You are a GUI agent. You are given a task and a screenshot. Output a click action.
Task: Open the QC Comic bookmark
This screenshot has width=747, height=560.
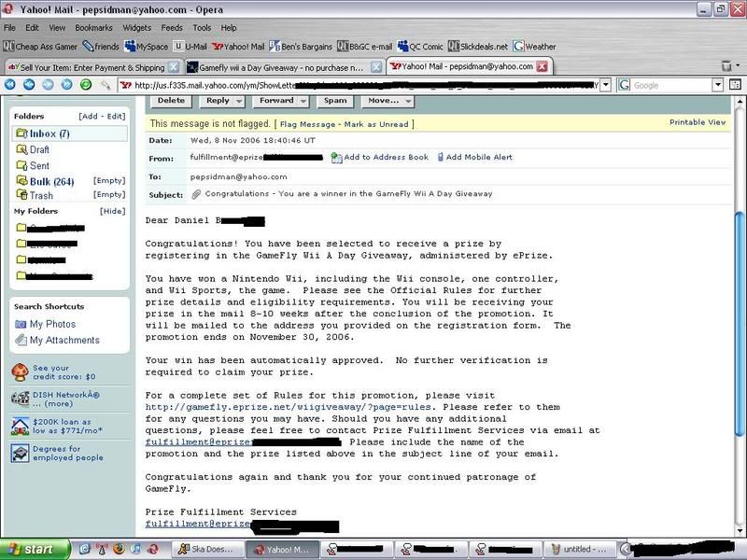421,46
